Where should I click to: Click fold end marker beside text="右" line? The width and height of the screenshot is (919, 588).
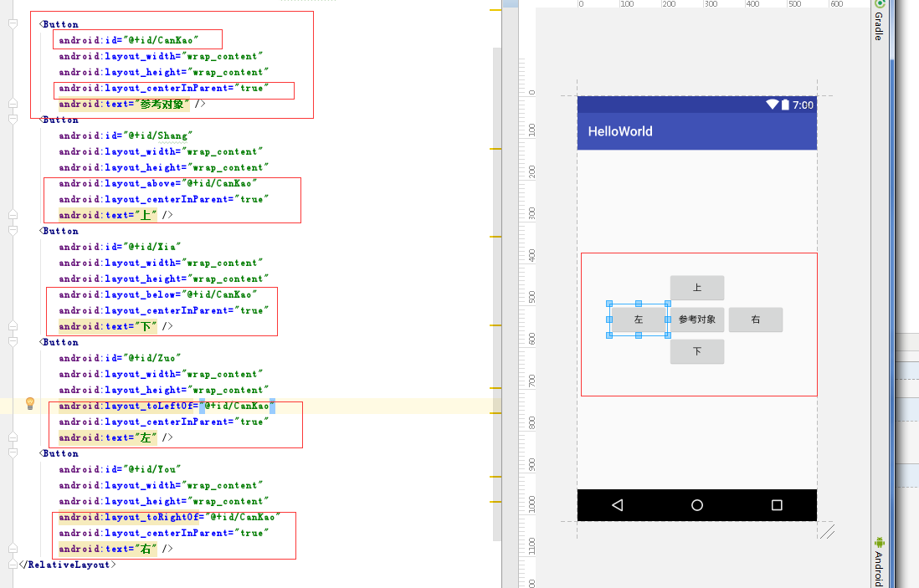click(13, 549)
